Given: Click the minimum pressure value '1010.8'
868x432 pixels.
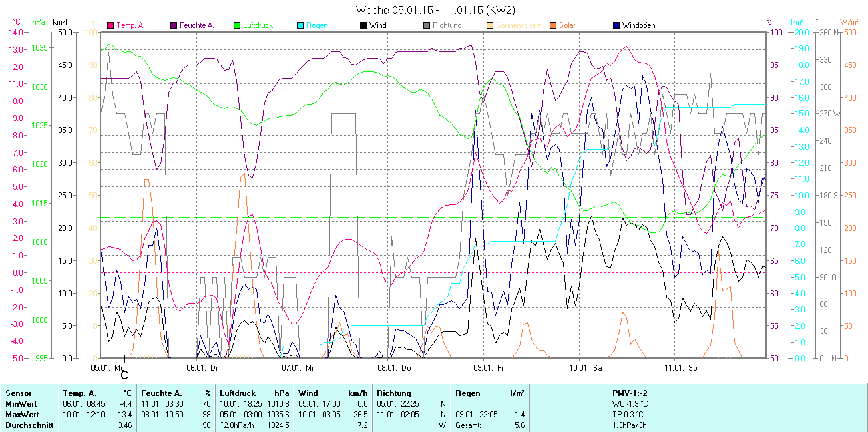Looking at the screenshot, I should click(x=279, y=404).
